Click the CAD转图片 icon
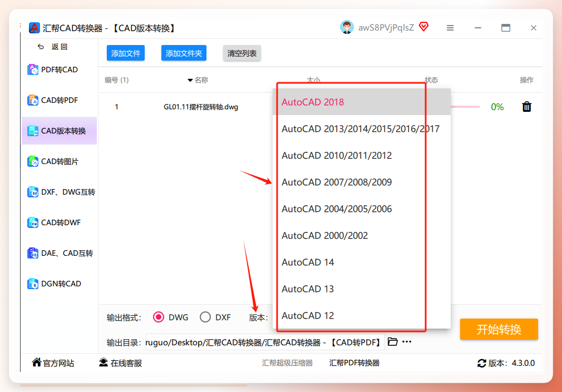The width and height of the screenshot is (562, 392). click(x=33, y=161)
